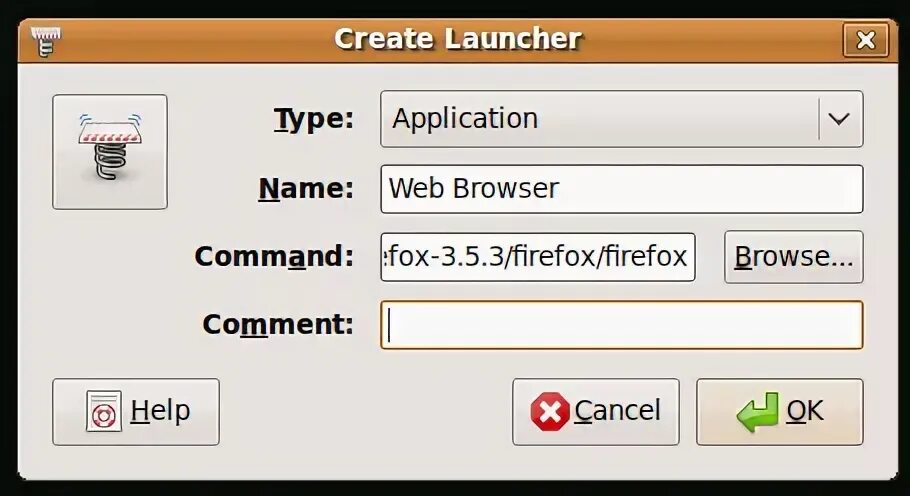Open the Browse... file chooser button

coord(793,257)
